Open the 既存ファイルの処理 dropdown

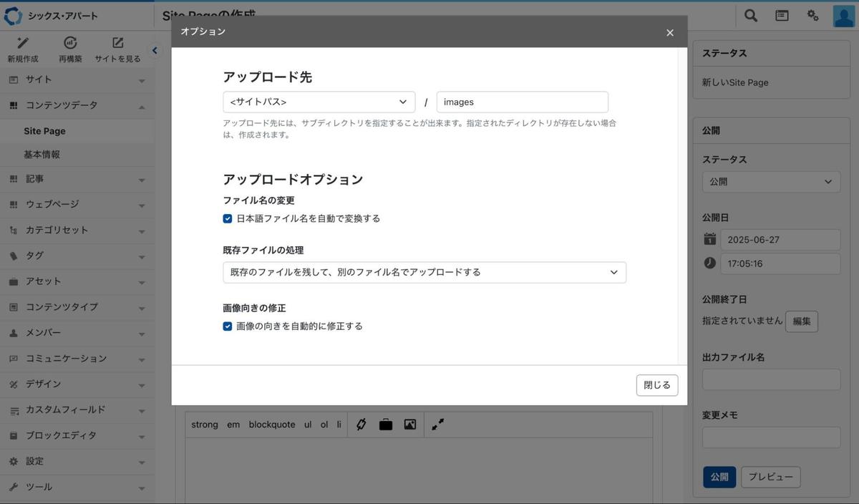pyautogui.click(x=424, y=272)
